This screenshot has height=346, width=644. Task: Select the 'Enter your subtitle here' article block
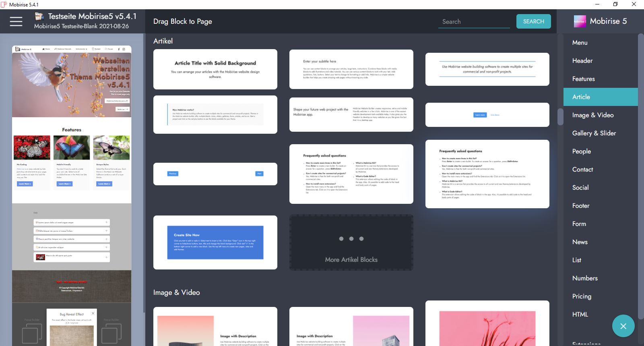click(351, 69)
